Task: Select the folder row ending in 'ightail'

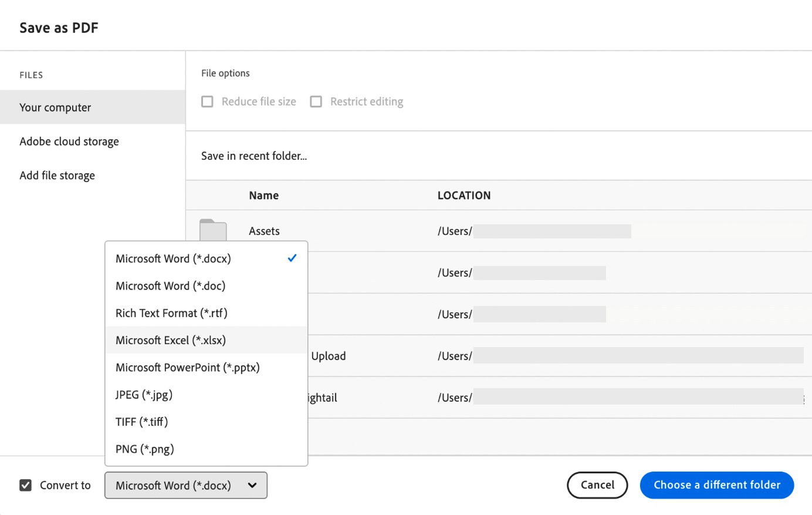Action: 560,398
